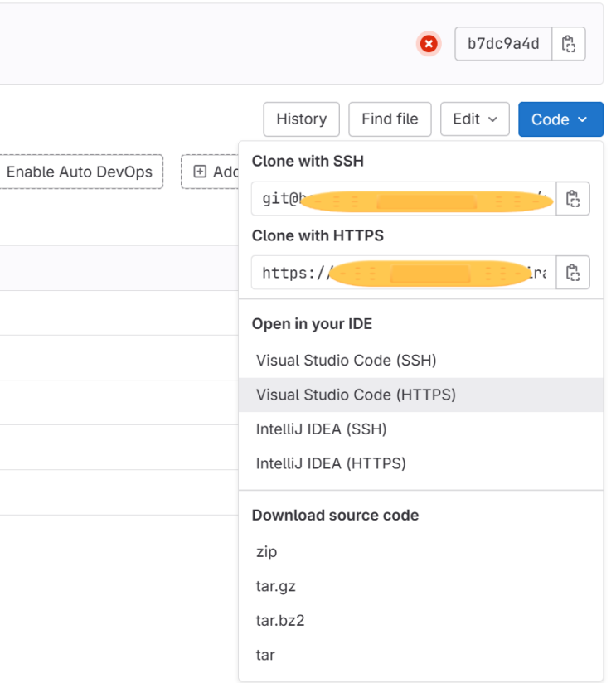Copy the commit SHA b7dc9a4d
The width and height of the screenshot is (616, 683).
click(x=569, y=44)
